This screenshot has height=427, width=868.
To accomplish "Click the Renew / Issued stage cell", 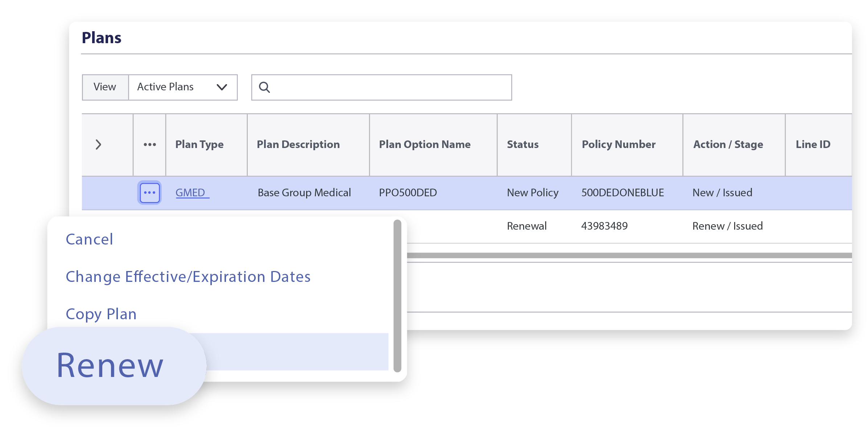I will click(x=727, y=226).
